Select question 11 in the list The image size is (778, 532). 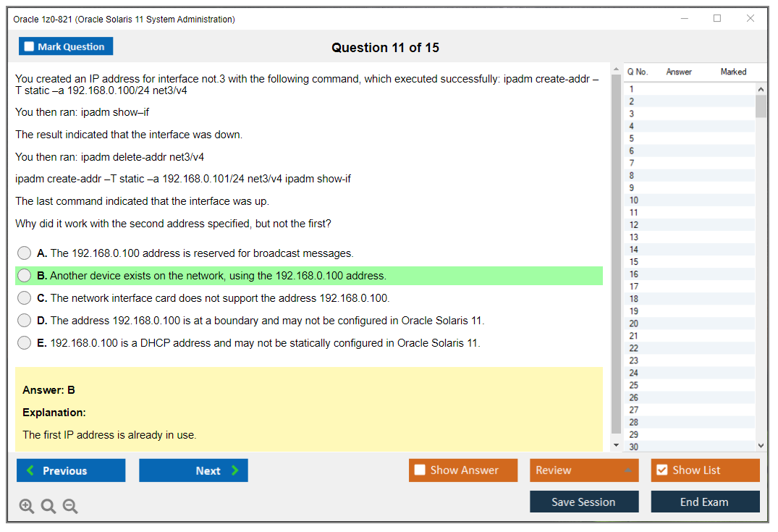[x=634, y=213]
